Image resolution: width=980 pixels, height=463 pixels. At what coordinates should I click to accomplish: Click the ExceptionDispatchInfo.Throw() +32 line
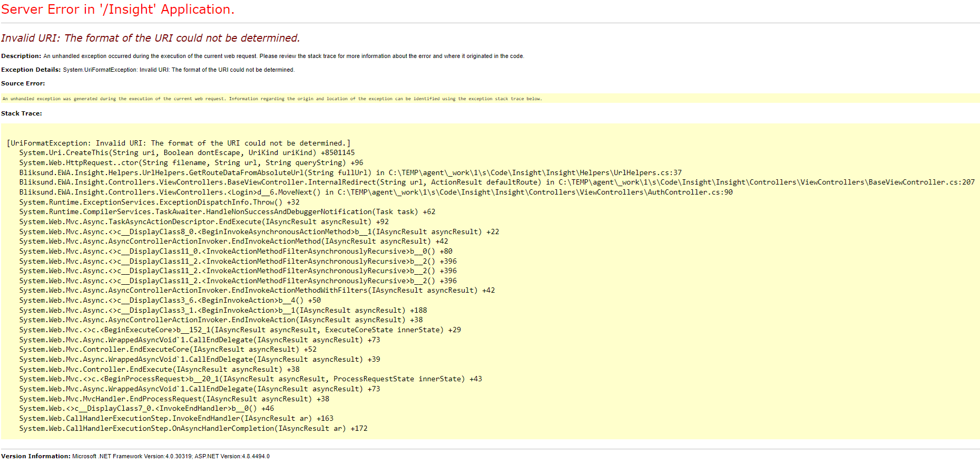coord(160,202)
